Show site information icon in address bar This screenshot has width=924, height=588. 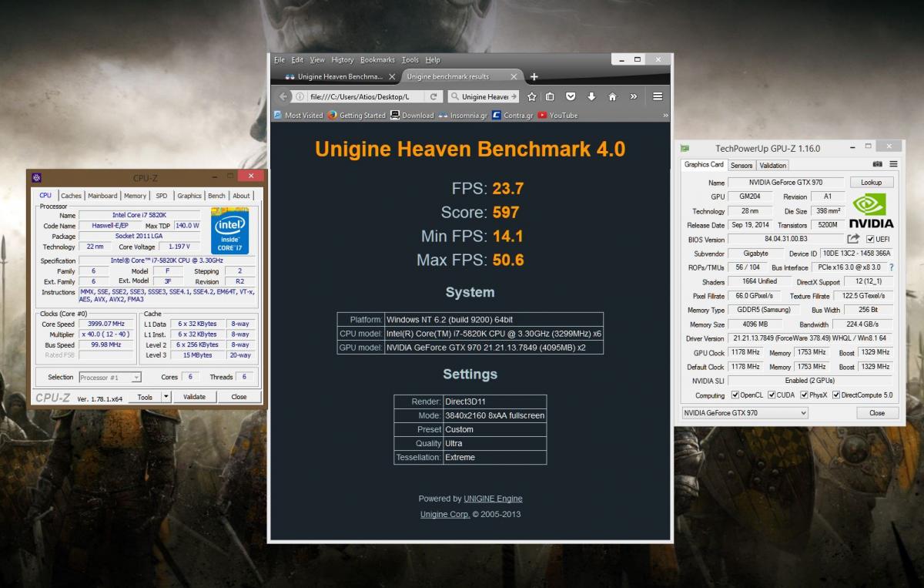[x=300, y=96]
